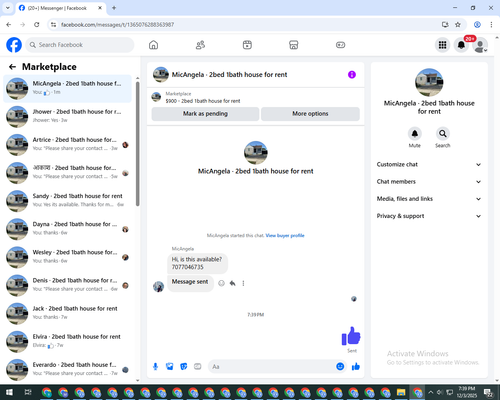Open Chrome profile icon in the toolbar
Image resolution: width=500 pixels, height=400 pixels.
(477, 25)
